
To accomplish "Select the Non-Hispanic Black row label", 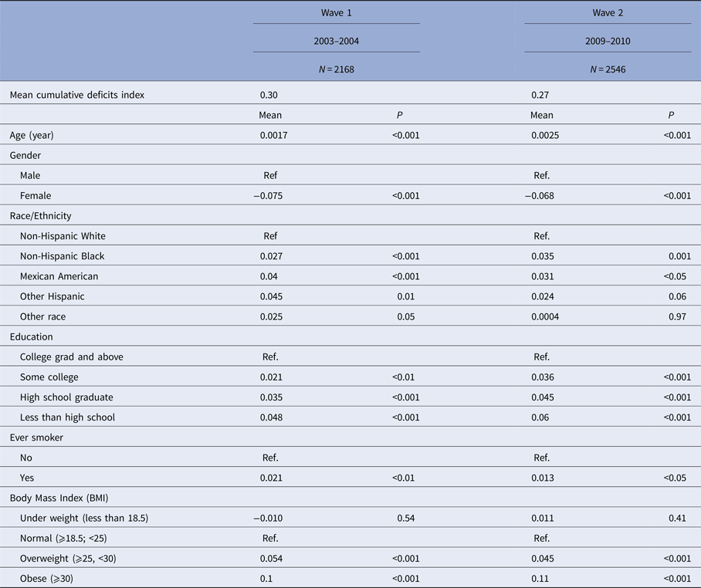I will pos(63,256).
